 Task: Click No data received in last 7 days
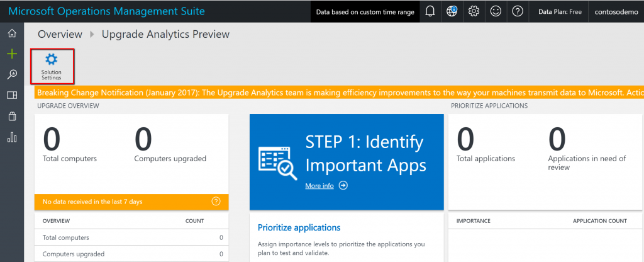pyautogui.click(x=92, y=202)
